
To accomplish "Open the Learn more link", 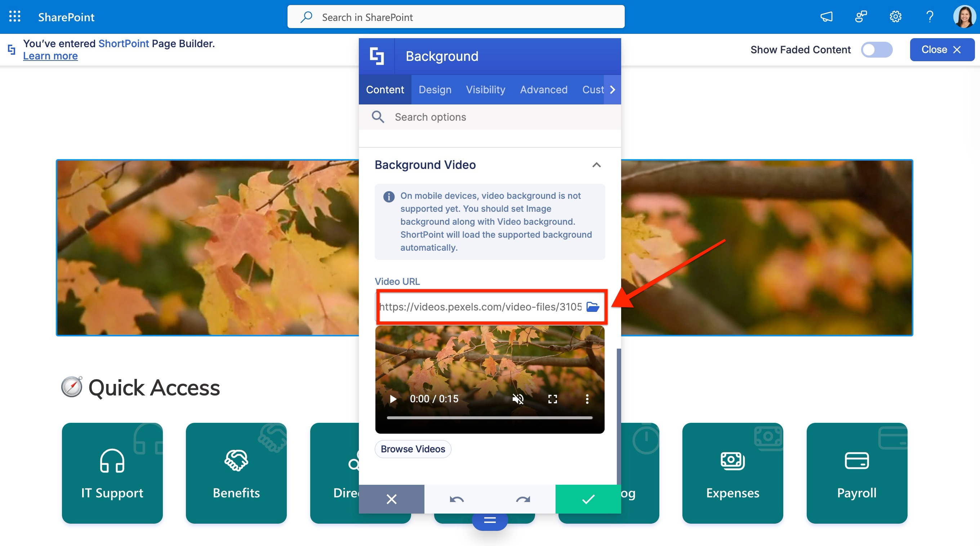I will click(50, 56).
